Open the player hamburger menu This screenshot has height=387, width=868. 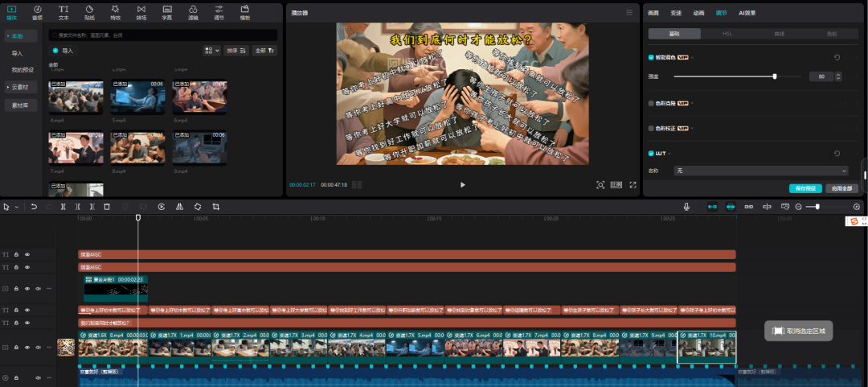click(628, 12)
